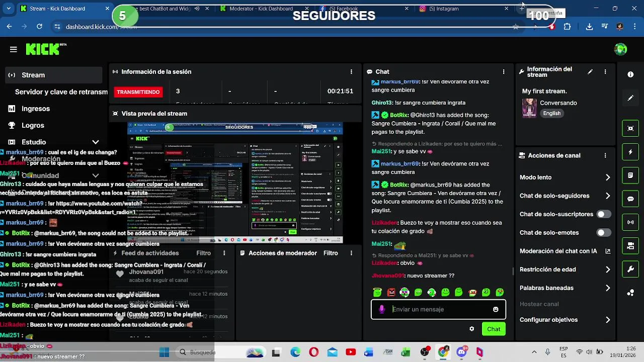Open chat settings gear beside Chat button

[x=471, y=329]
